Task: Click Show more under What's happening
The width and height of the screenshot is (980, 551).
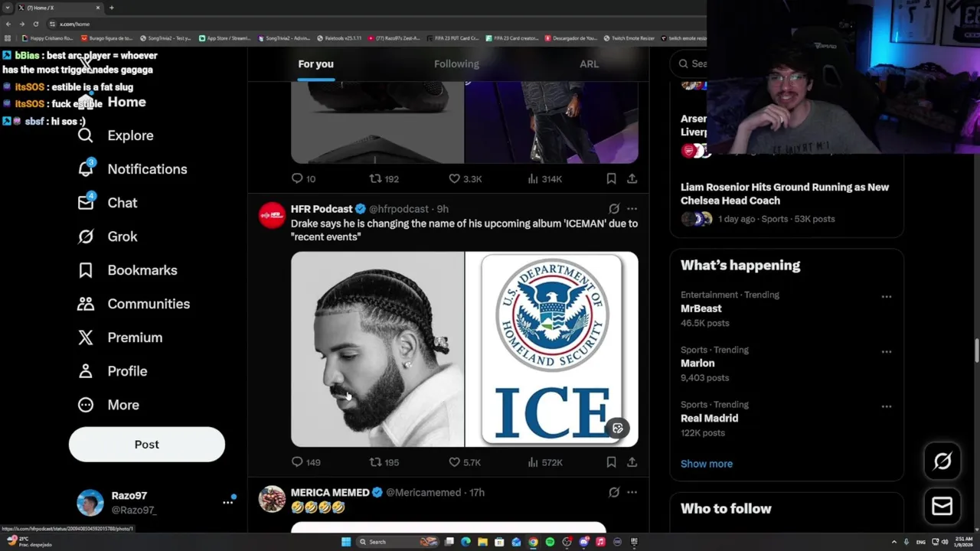Action: tap(707, 464)
